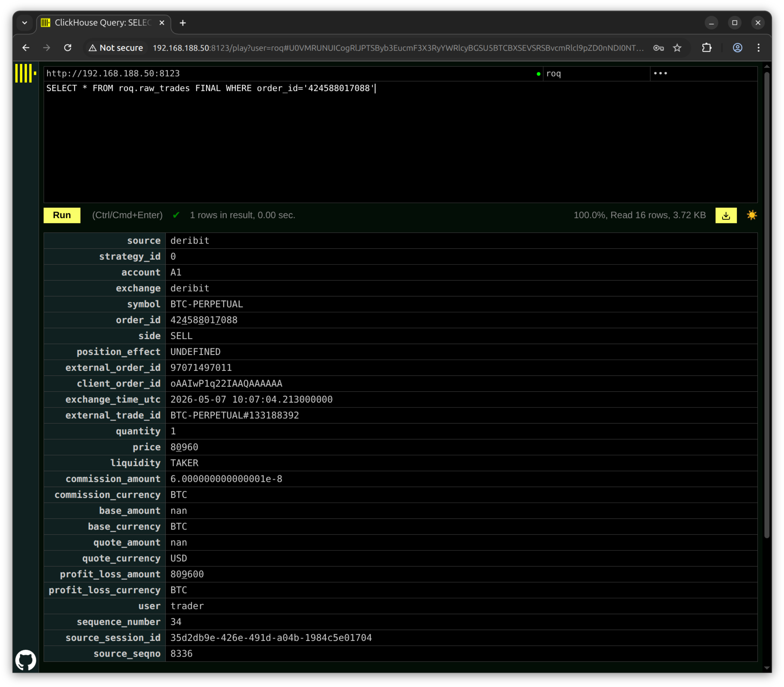Open the GitHub link icon

point(26,660)
